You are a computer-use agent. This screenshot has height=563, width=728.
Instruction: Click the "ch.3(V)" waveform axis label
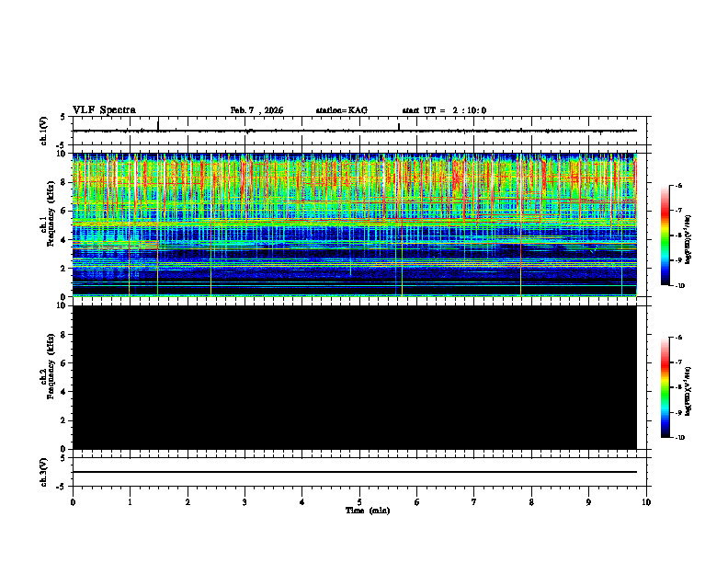[x=44, y=472]
